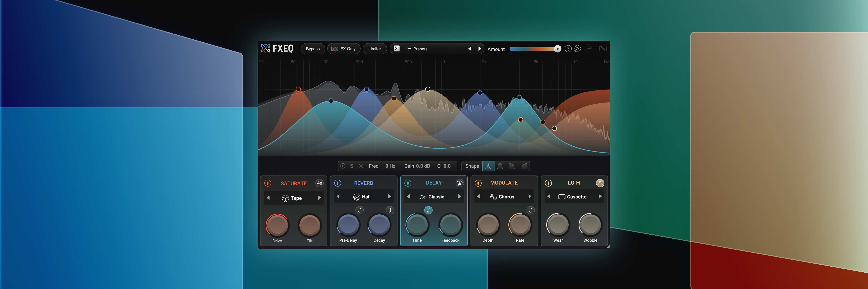868x289 pixels.
Task: Click the Drive knob
Action: [277, 225]
